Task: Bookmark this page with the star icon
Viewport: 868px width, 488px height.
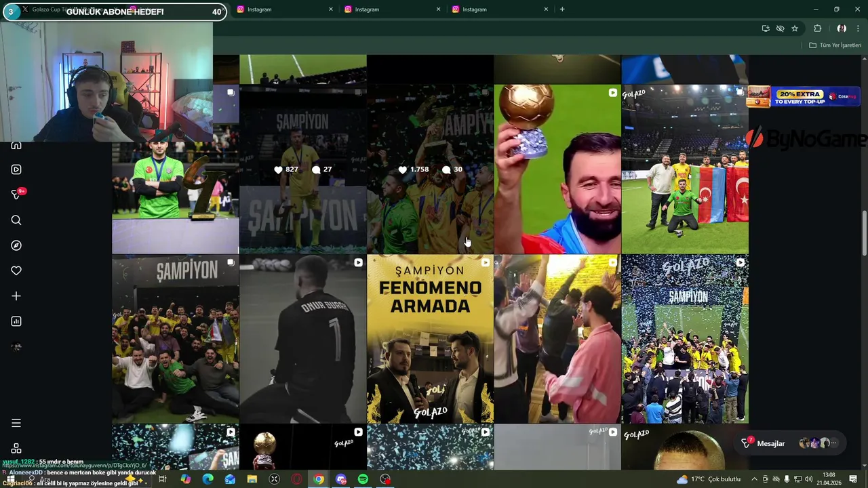Action: click(x=795, y=28)
